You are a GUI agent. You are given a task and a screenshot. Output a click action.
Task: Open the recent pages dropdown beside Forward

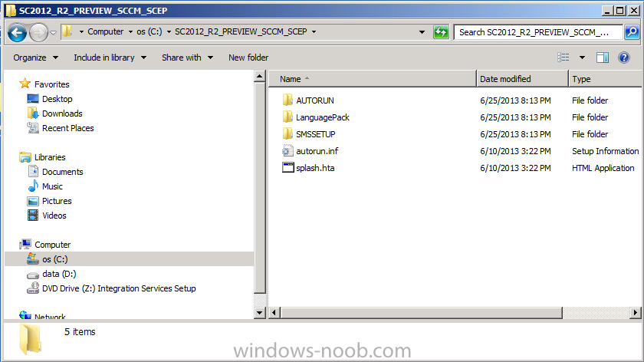(x=54, y=32)
